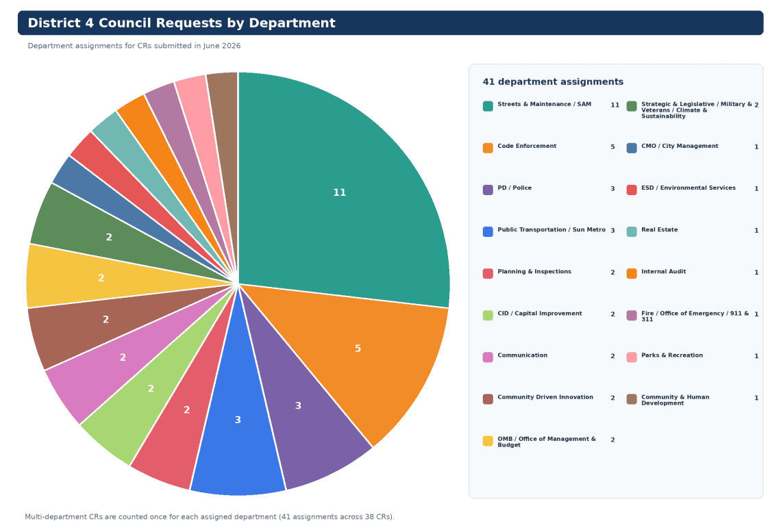Click the Community & Human Development label

click(675, 400)
